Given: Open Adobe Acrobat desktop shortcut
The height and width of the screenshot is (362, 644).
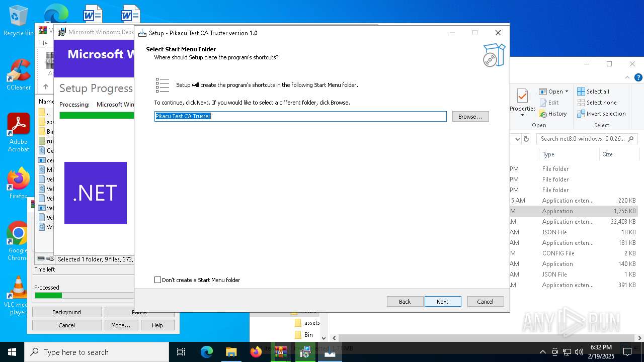Looking at the screenshot, I should [x=19, y=133].
